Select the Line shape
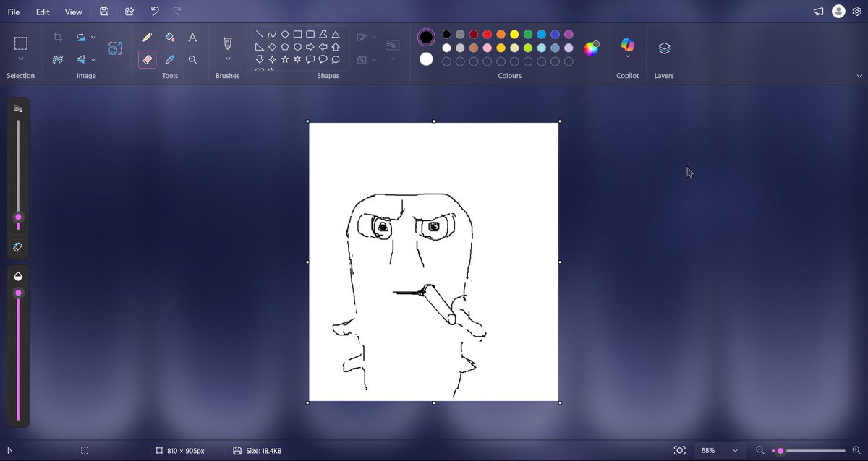 [259, 34]
